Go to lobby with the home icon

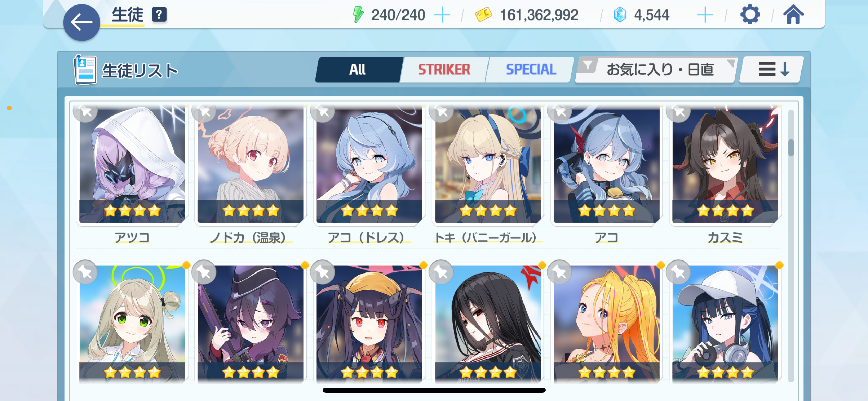(x=793, y=15)
